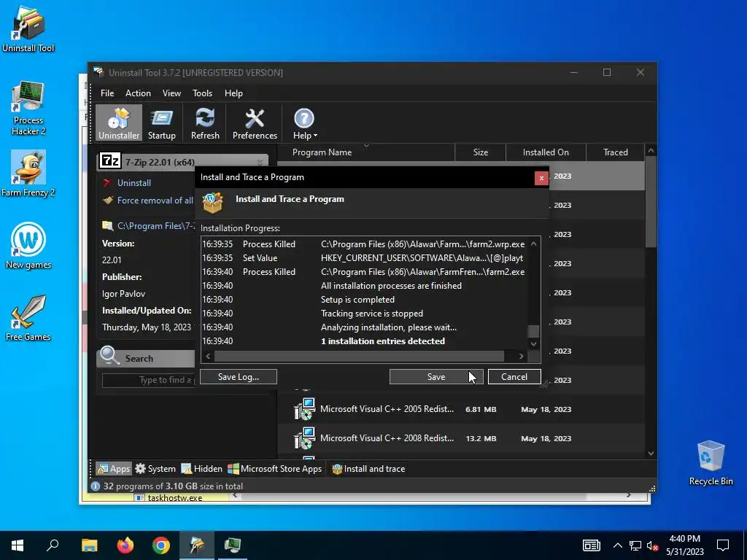This screenshot has height=560, width=747.
Task: Open File Explorer from the taskbar
Action: click(89, 545)
